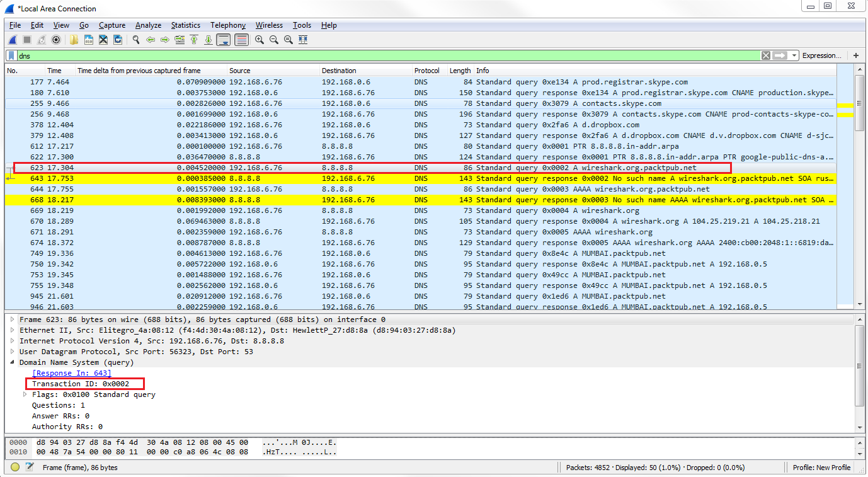
Task: Toggle auto-scroll during live capture
Action: click(x=223, y=40)
